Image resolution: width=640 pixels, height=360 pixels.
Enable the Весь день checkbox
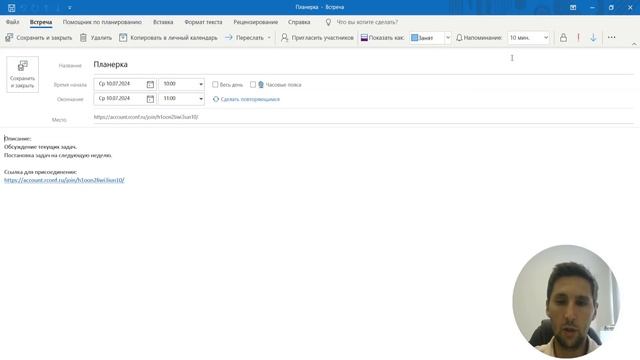click(x=215, y=84)
